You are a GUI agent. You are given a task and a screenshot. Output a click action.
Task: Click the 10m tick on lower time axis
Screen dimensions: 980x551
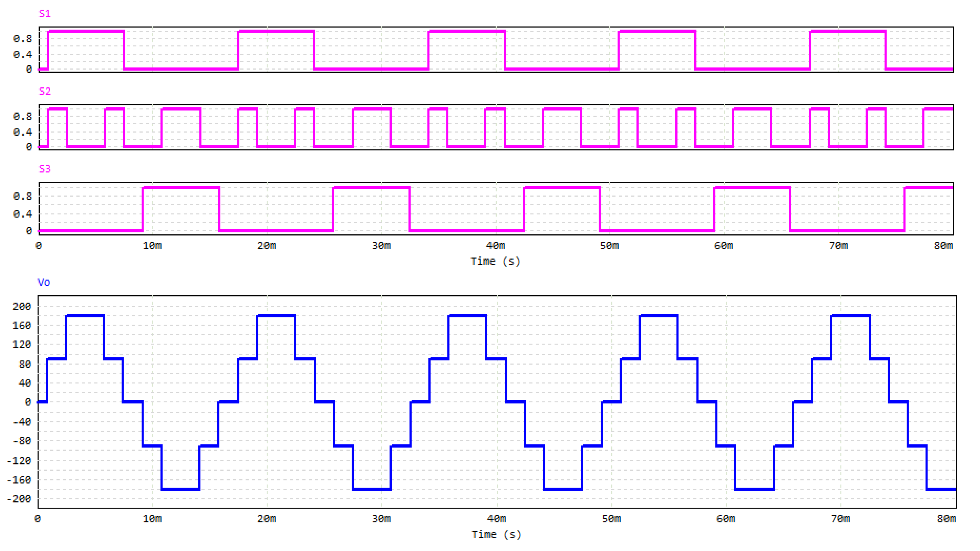point(152,519)
